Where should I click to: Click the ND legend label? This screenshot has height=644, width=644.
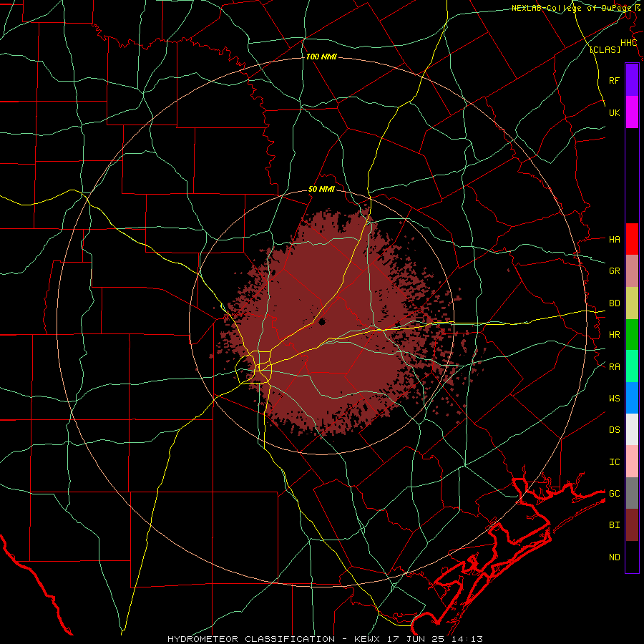coord(614,557)
